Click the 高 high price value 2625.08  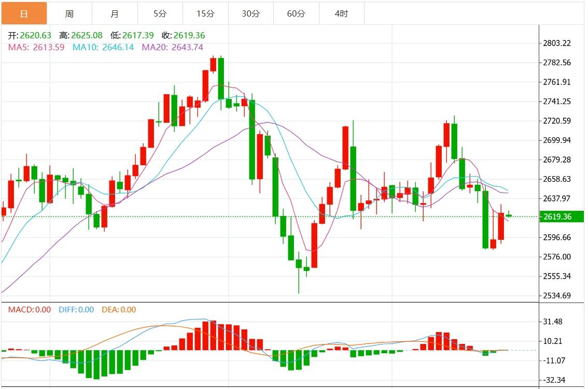tap(87, 36)
